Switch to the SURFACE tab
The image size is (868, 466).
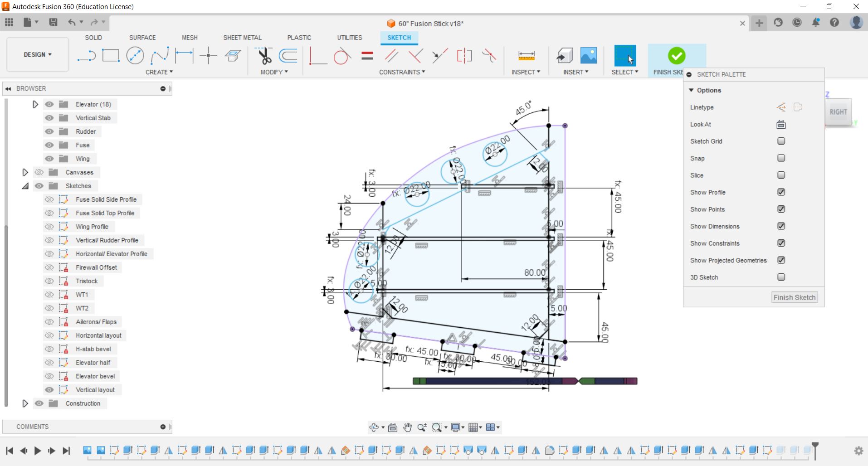pos(142,38)
